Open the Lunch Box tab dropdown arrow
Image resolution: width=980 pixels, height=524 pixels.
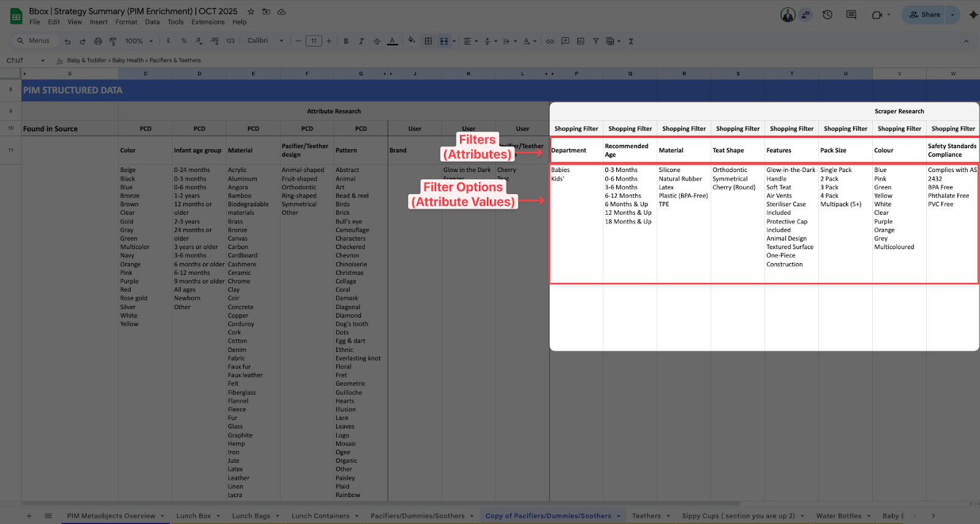[217, 516]
